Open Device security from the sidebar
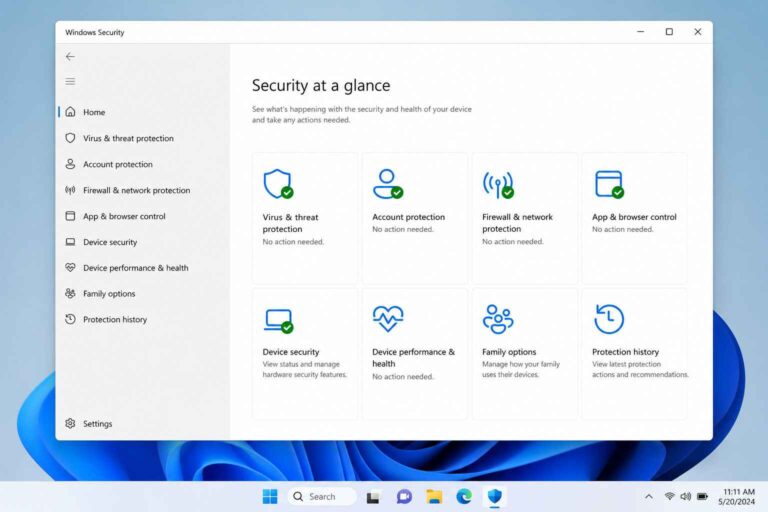This screenshot has width=768, height=512. point(110,242)
